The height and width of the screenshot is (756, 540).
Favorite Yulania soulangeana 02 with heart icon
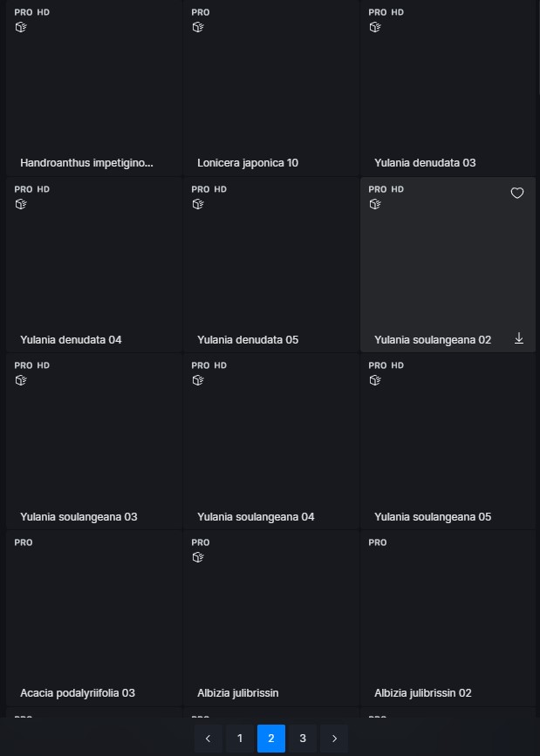point(516,194)
